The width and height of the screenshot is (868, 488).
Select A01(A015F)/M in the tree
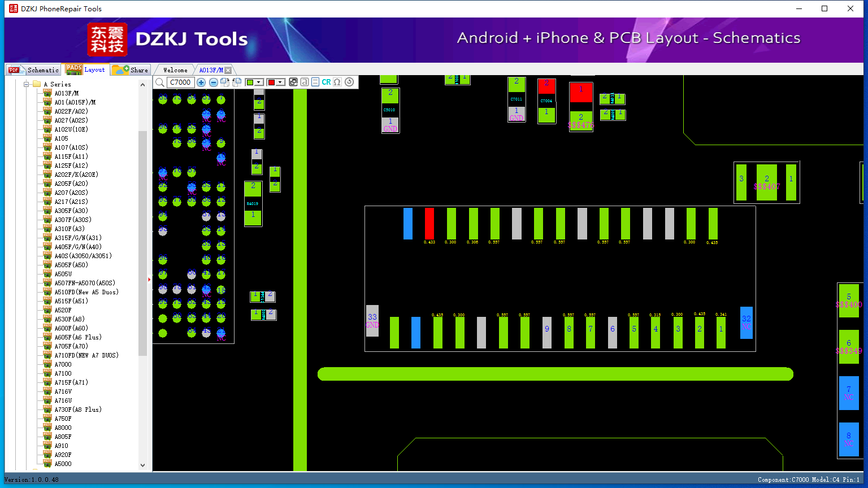75,102
